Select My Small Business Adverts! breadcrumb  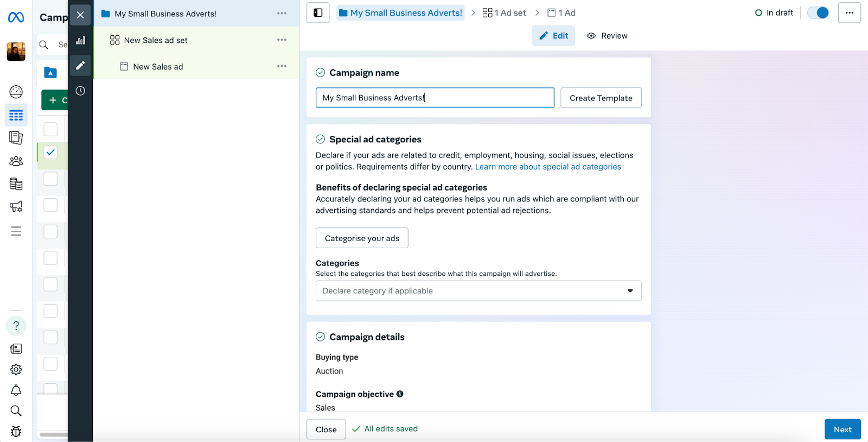coord(401,13)
